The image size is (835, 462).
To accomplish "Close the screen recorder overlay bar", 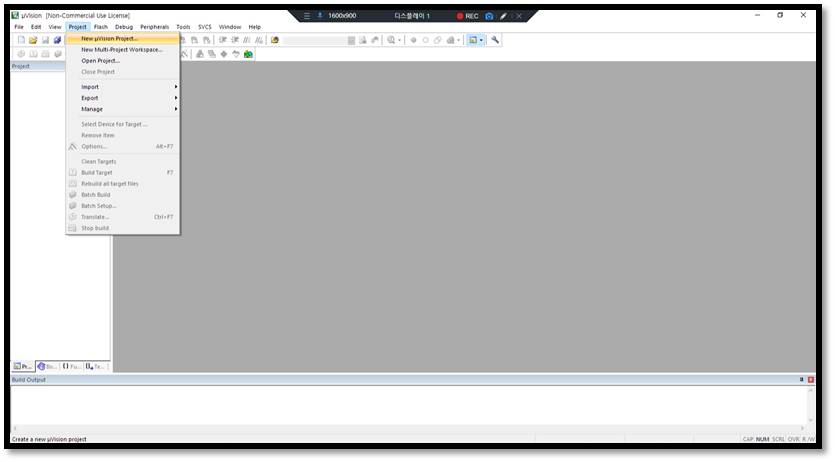I will point(519,16).
